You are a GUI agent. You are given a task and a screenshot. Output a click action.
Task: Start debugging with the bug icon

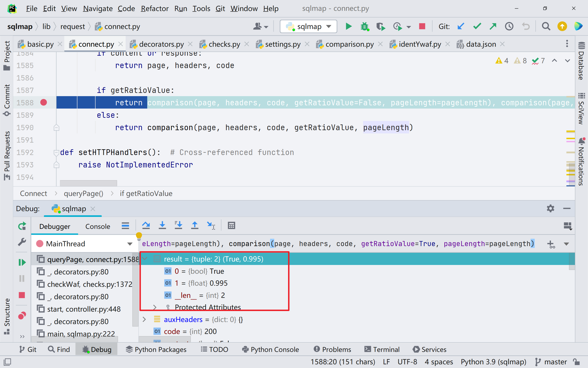(365, 26)
